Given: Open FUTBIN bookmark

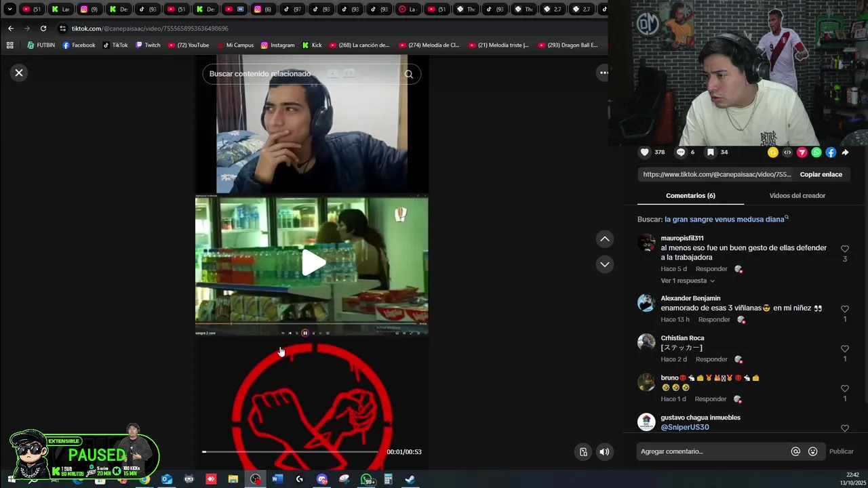Looking at the screenshot, I should (x=41, y=45).
